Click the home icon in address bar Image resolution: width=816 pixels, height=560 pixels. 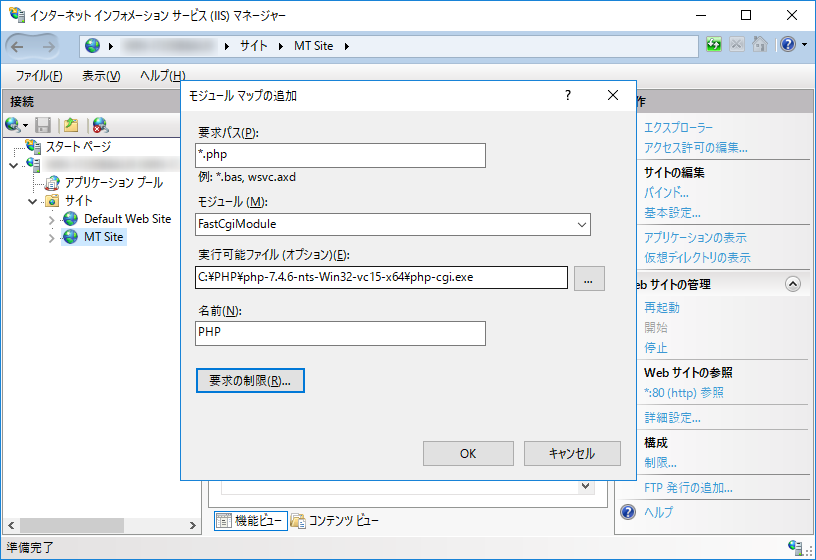[760, 45]
